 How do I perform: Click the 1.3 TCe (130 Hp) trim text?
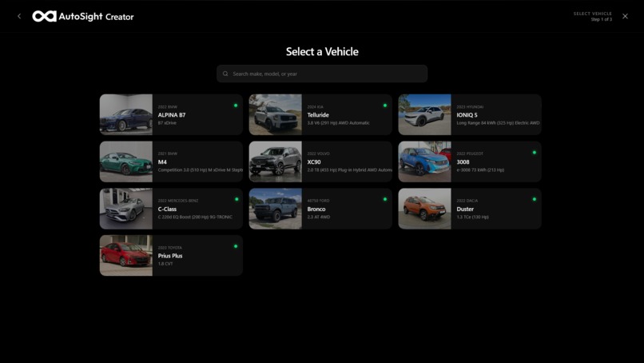click(x=473, y=217)
